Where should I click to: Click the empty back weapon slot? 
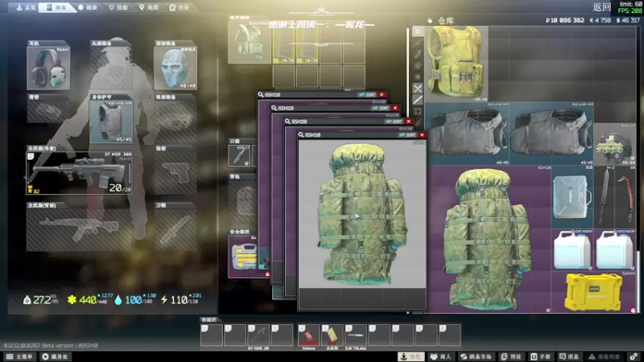79,229
